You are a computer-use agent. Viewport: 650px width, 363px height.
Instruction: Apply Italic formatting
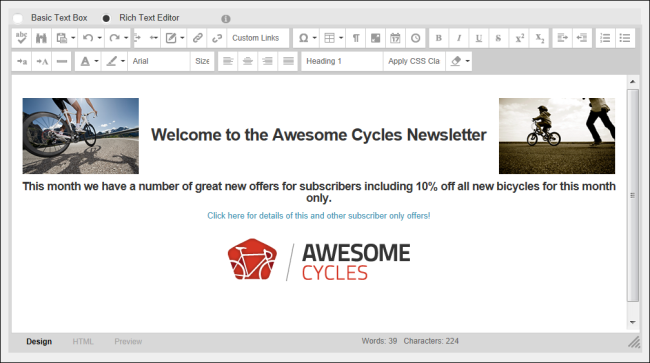click(x=458, y=38)
